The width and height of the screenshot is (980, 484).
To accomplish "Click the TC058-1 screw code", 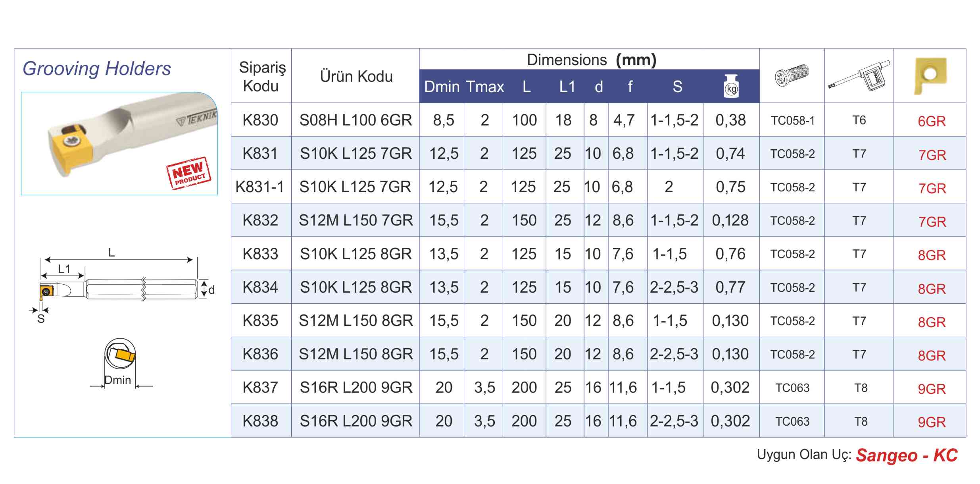I will pos(792,120).
